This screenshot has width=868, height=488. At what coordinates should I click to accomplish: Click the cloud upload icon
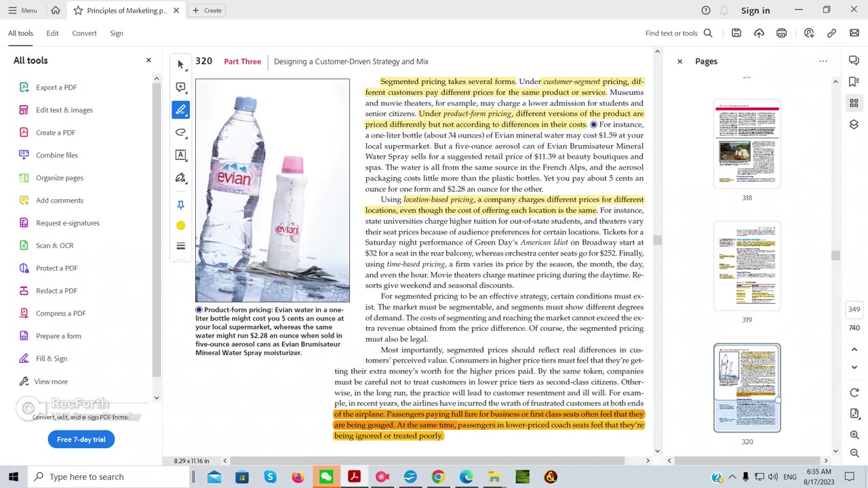tap(759, 33)
